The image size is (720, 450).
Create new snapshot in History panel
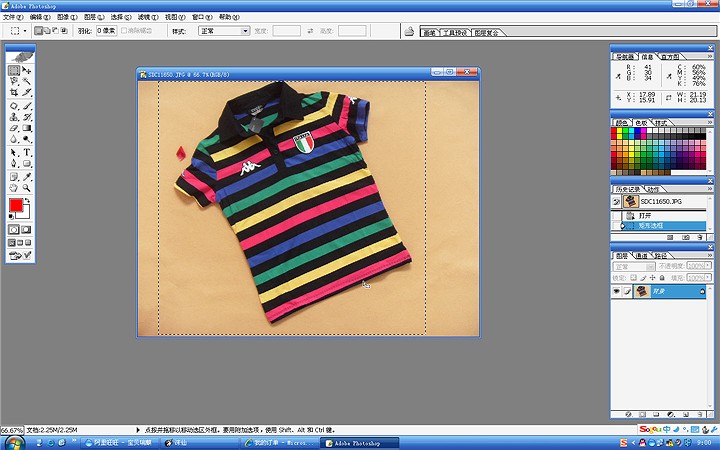686,237
